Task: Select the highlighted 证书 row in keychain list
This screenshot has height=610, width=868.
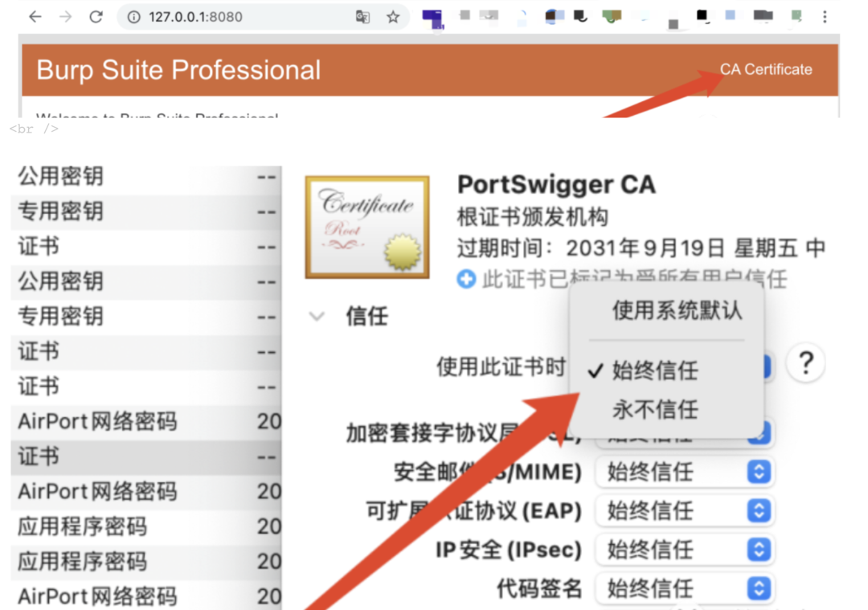Action: 146,457
